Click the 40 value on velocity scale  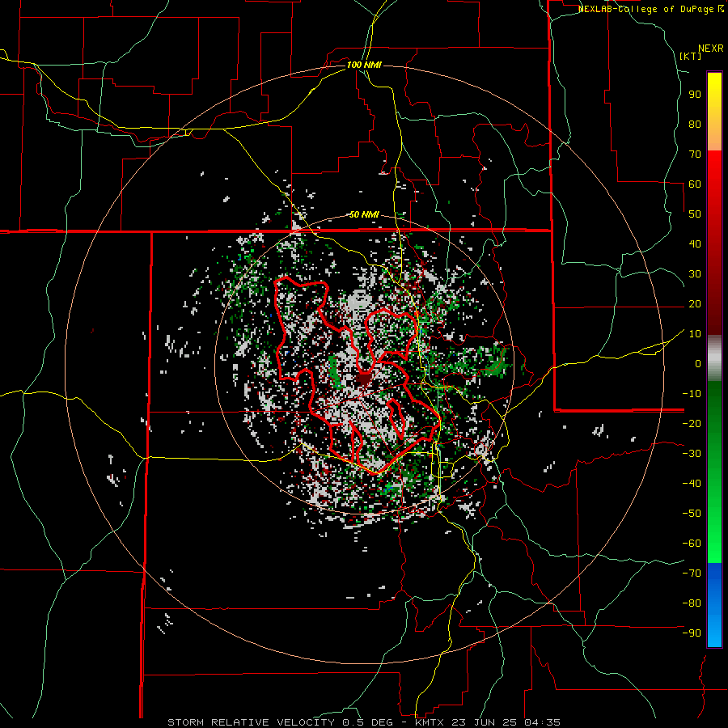click(x=695, y=243)
